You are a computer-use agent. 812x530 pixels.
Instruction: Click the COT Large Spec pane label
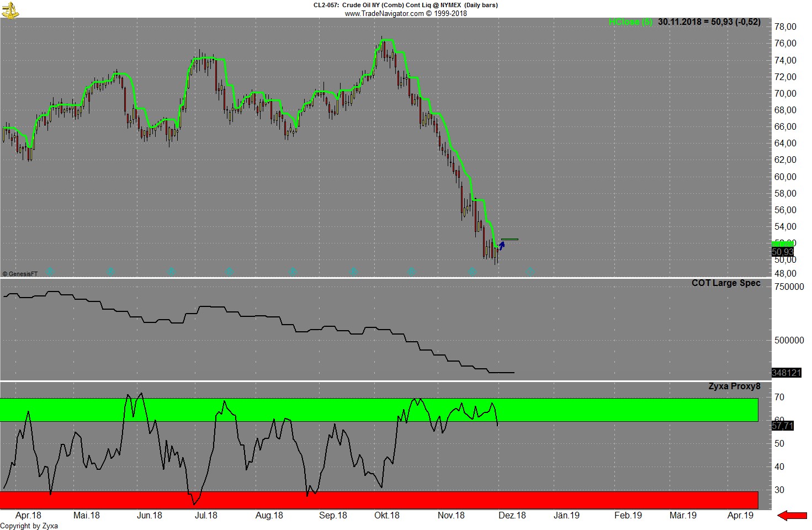click(x=726, y=283)
